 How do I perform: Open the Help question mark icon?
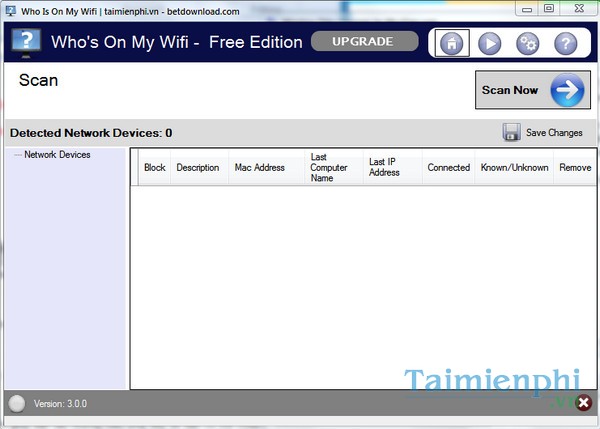point(565,44)
